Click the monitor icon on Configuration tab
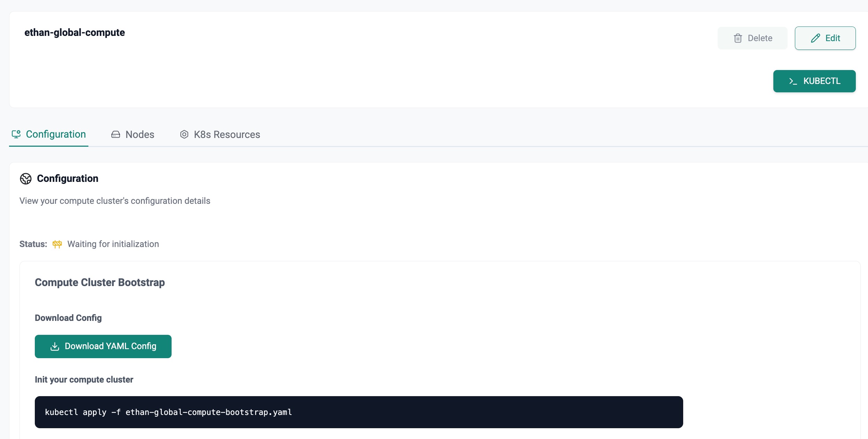The height and width of the screenshot is (439, 868). click(16, 134)
